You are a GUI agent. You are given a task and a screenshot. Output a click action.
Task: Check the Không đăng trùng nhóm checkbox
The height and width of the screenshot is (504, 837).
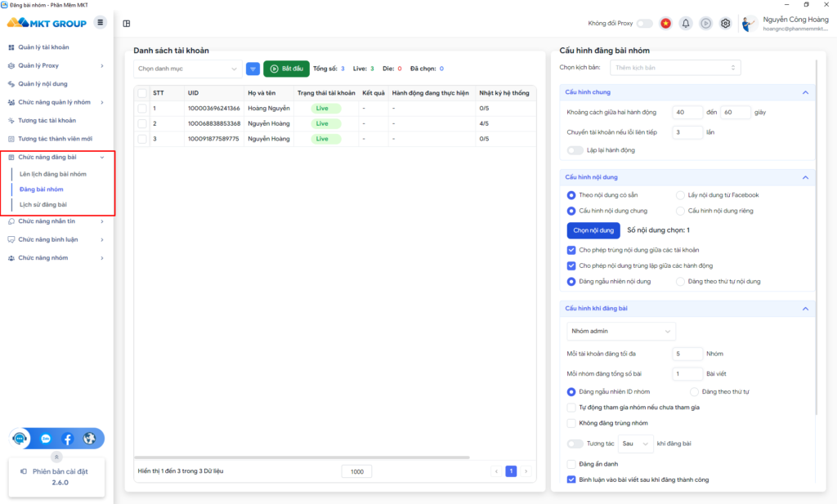pyautogui.click(x=571, y=423)
